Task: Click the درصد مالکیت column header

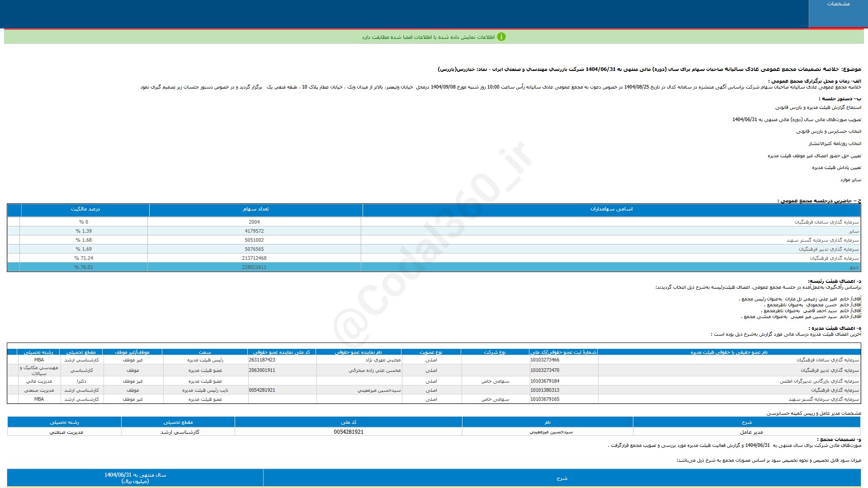Action: (85, 209)
